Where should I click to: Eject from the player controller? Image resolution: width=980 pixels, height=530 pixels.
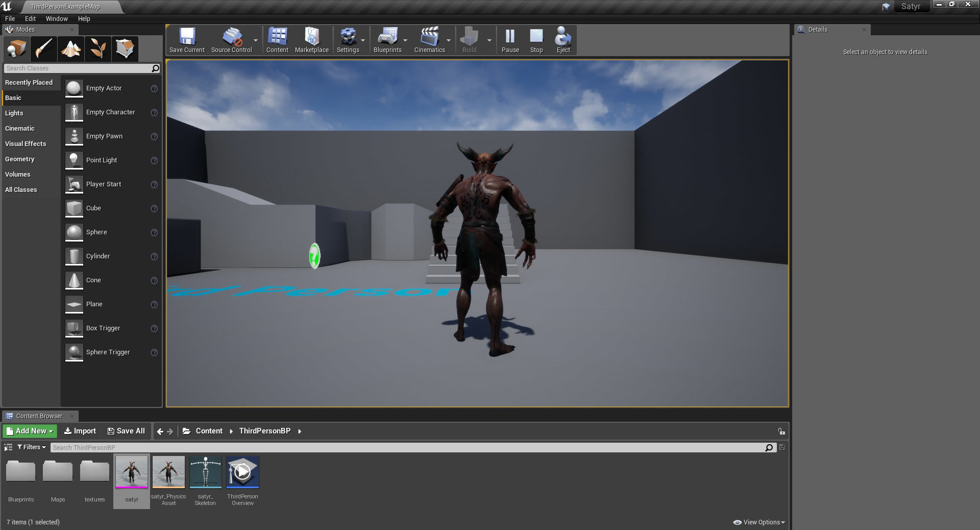(563, 40)
